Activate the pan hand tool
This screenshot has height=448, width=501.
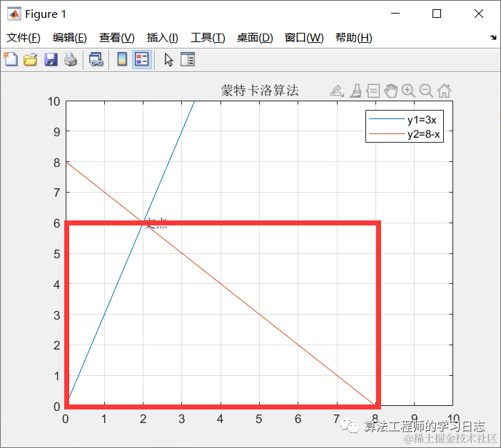coord(390,91)
